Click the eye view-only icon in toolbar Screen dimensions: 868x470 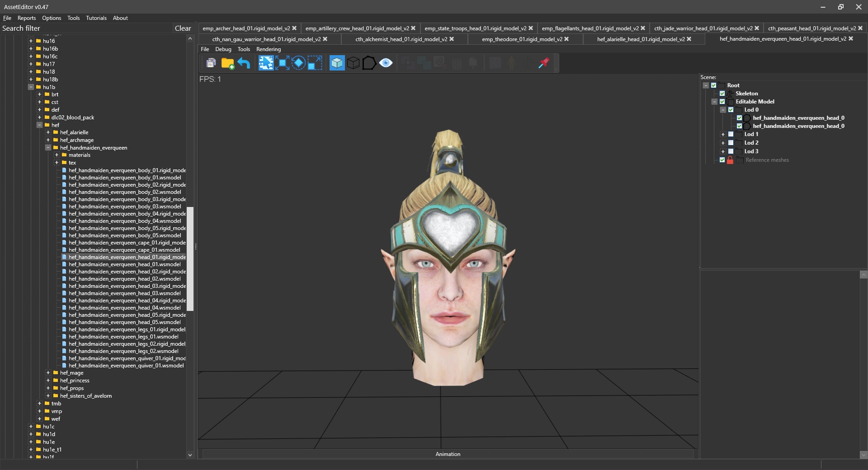pos(386,63)
